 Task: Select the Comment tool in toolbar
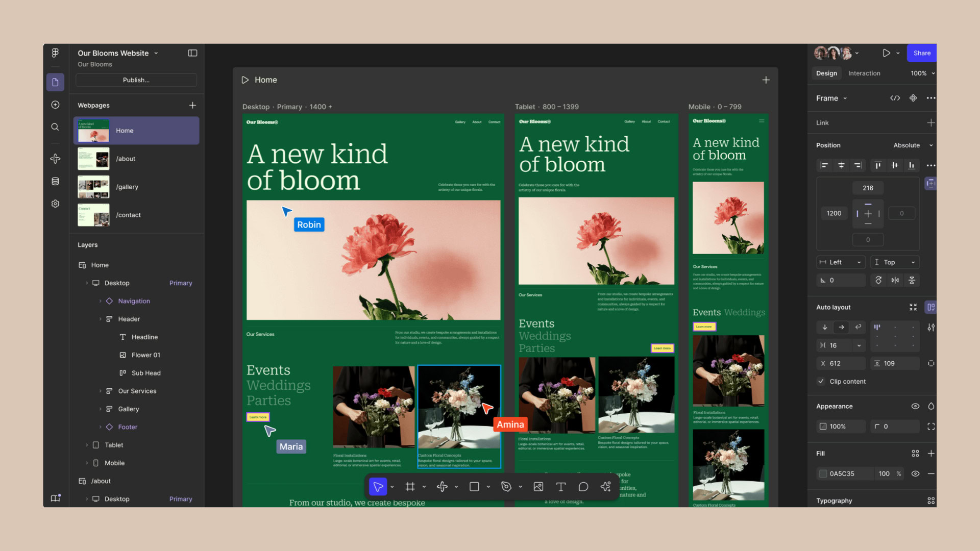583,487
